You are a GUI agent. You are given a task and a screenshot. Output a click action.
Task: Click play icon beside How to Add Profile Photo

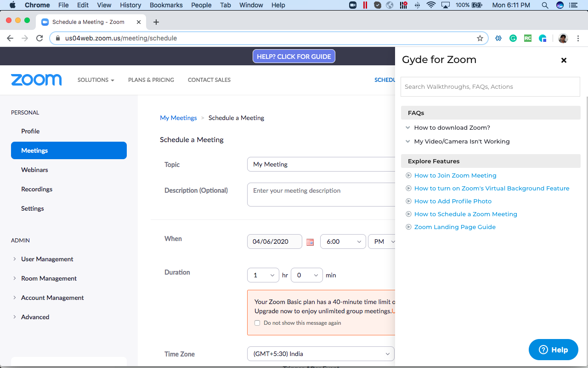tap(408, 201)
